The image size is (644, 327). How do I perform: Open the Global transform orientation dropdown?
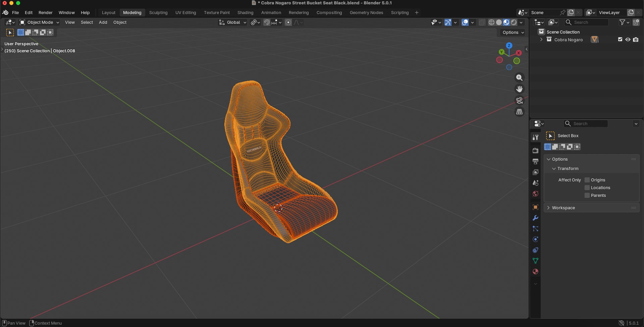point(233,22)
